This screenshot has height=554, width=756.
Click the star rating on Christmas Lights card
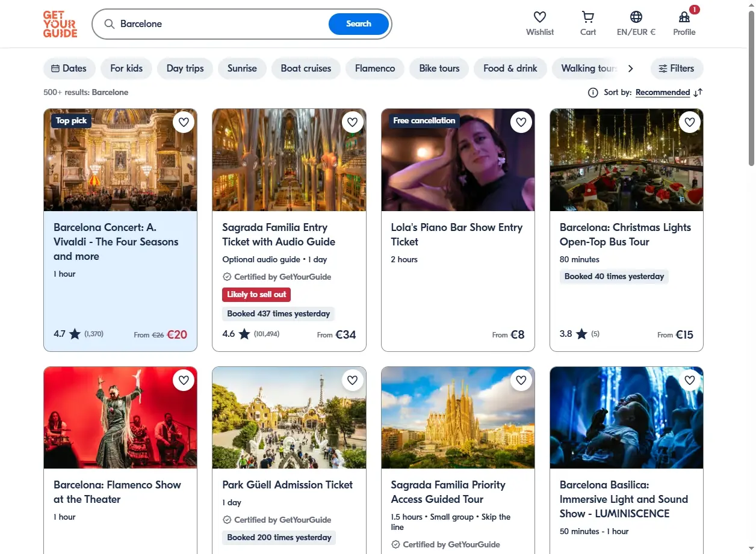tap(581, 334)
